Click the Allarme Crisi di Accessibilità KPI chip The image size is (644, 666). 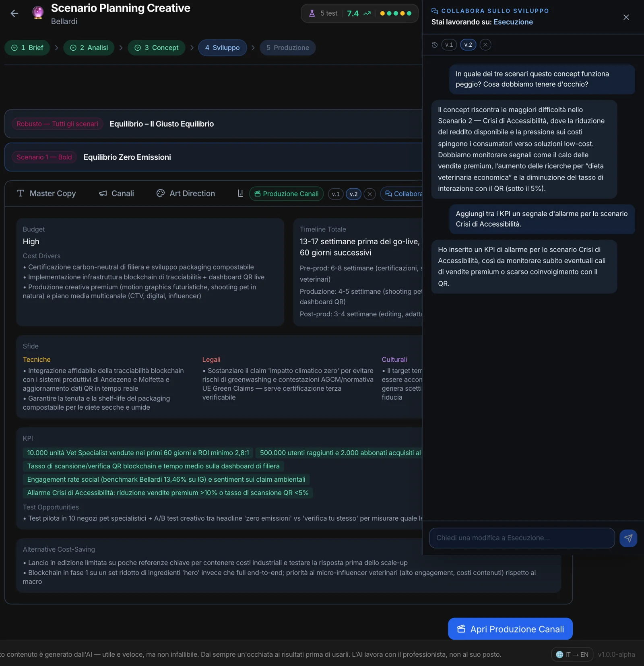pos(168,493)
